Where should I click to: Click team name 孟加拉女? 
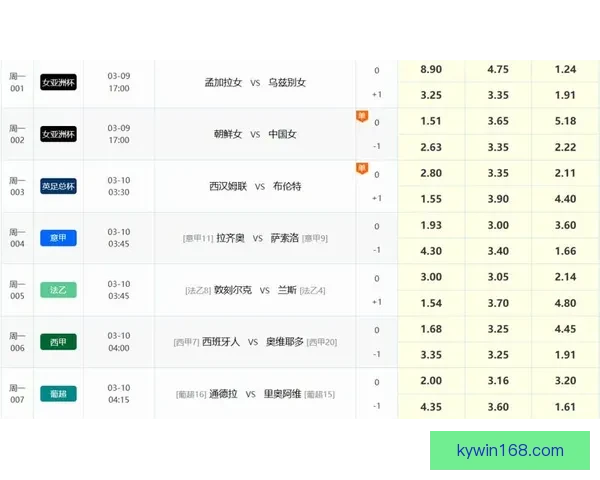(223, 82)
